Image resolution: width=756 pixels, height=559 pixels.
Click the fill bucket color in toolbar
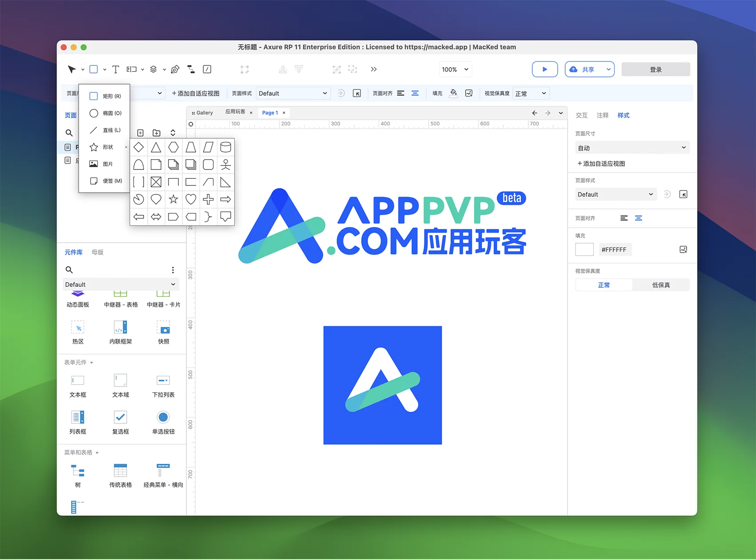click(454, 93)
